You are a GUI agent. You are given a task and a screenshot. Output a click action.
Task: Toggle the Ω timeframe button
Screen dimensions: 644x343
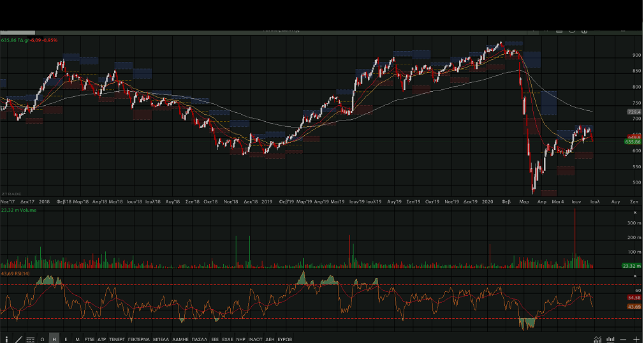point(42,339)
